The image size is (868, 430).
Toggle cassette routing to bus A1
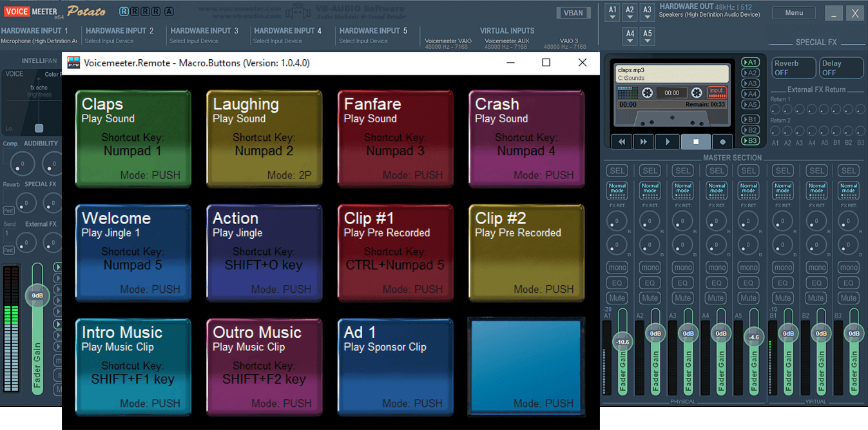pos(750,62)
